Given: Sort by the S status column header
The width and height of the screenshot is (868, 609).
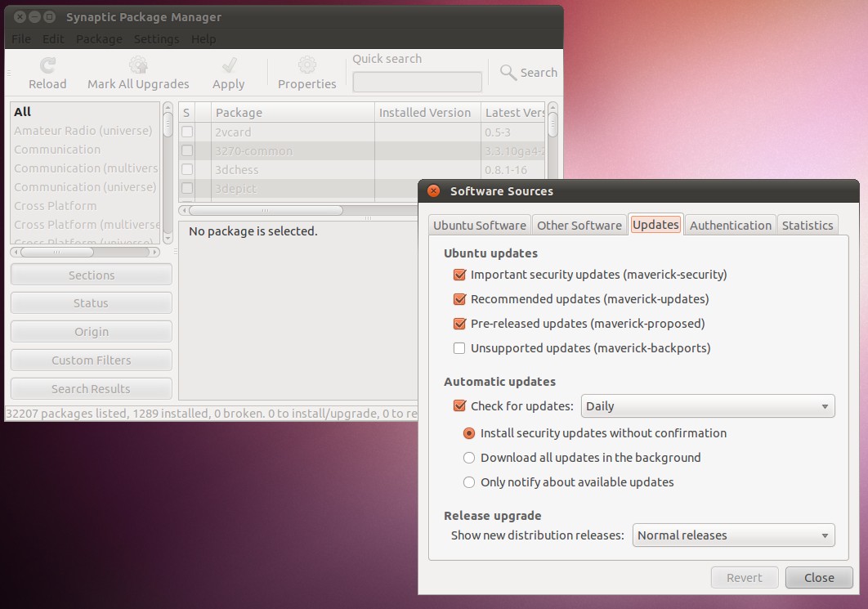Looking at the screenshot, I should [186, 112].
